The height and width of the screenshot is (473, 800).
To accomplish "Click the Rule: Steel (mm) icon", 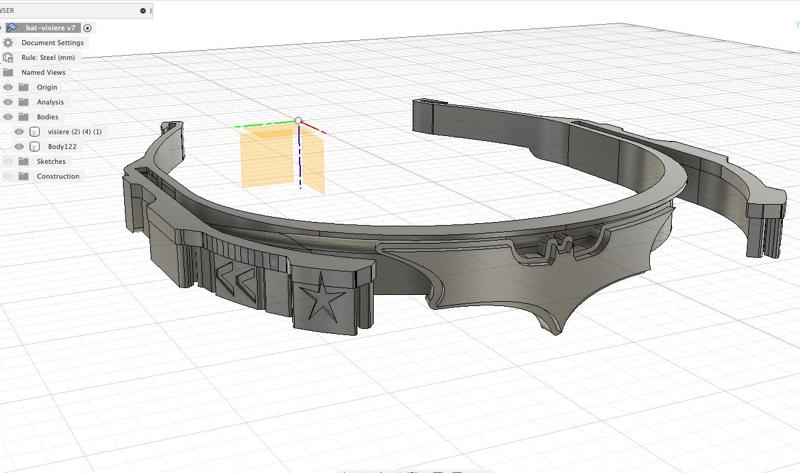I will coord(8,58).
